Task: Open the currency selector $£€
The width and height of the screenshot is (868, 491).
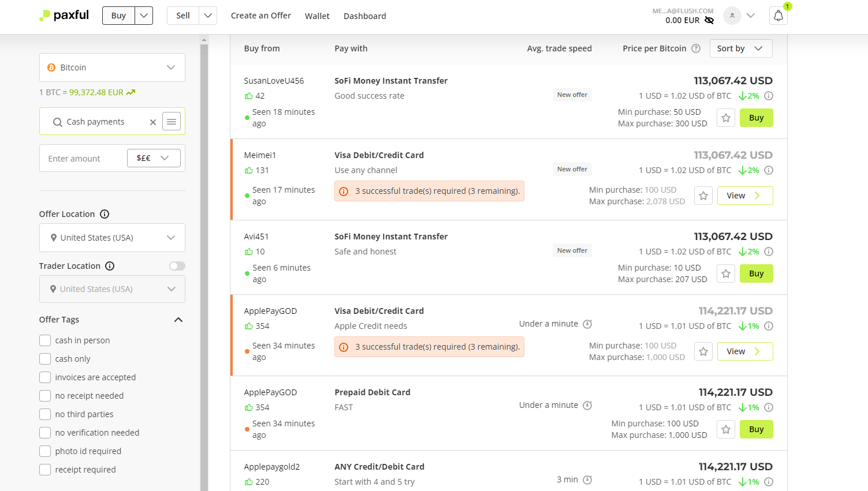Action: (154, 158)
